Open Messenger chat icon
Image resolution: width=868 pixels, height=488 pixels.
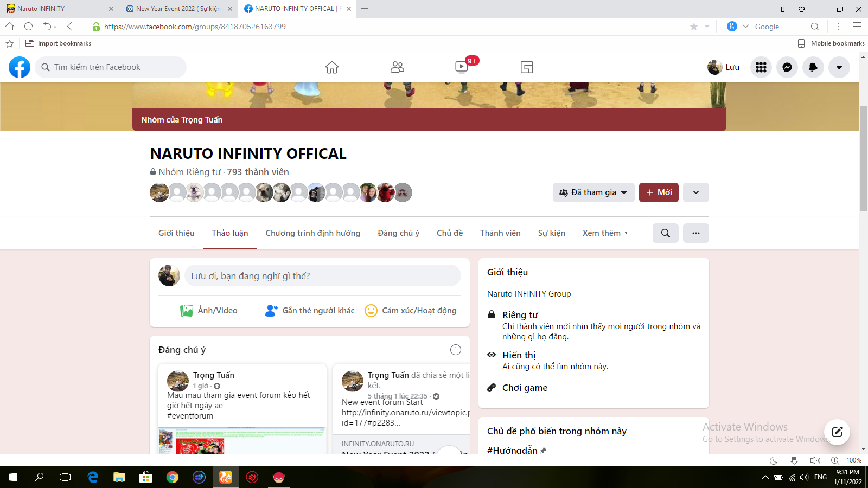tap(787, 67)
